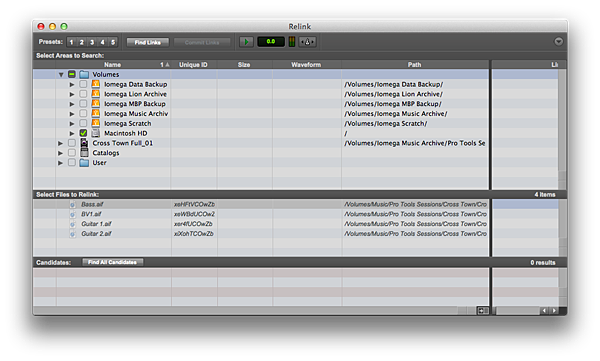
Task: Click the green audition play button
Action: click(246, 42)
